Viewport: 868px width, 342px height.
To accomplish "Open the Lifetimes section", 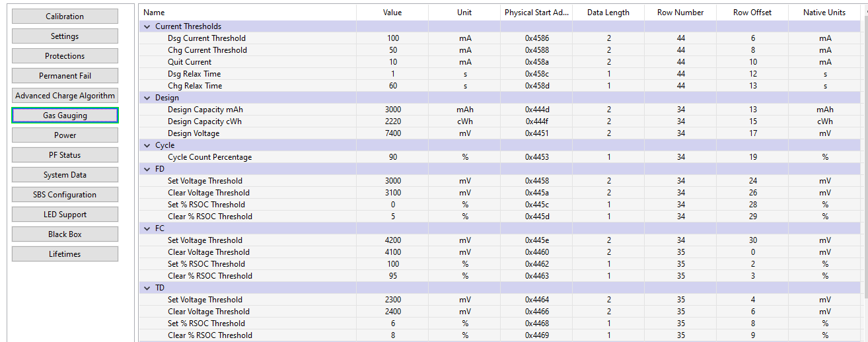I will pos(65,254).
